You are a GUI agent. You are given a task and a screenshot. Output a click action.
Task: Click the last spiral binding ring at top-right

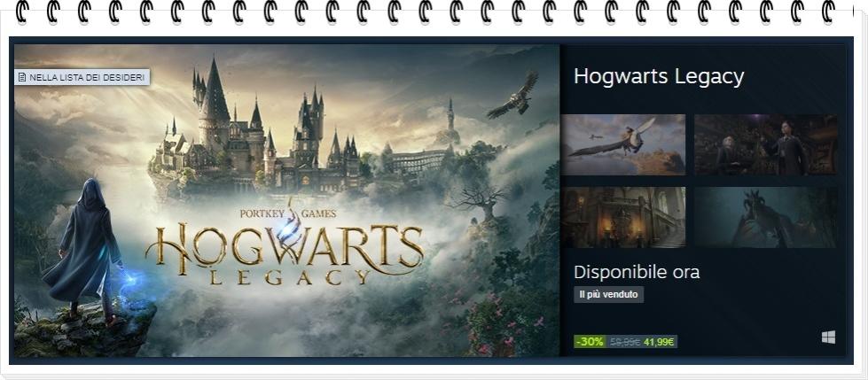pos(830,12)
